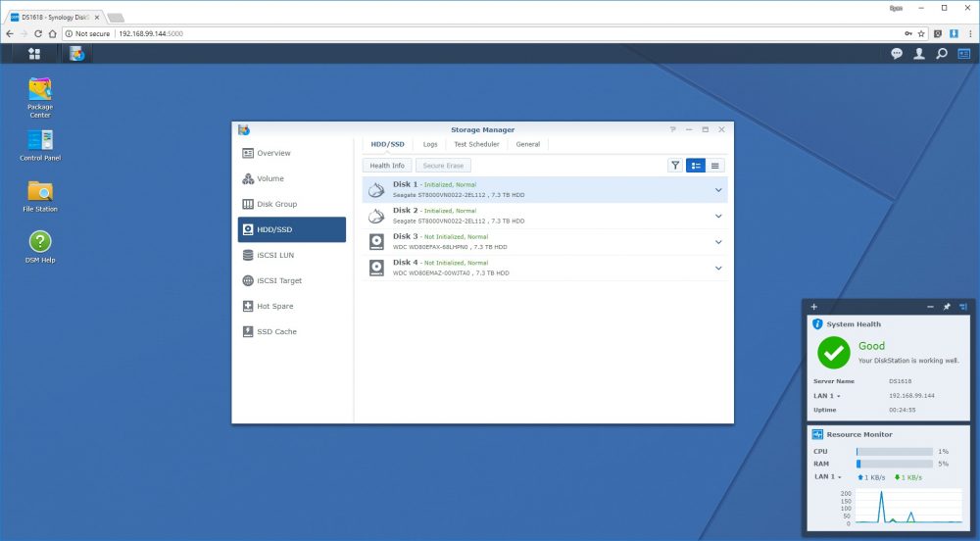Expand Disk 4 details chevron
The height and width of the screenshot is (541, 980).
click(x=718, y=268)
